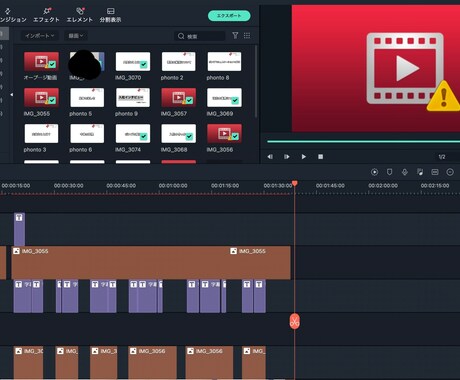This screenshot has height=380, width=460.
Task: Click the media library vertical scrollbar
Action: pyautogui.click(x=256, y=82)
